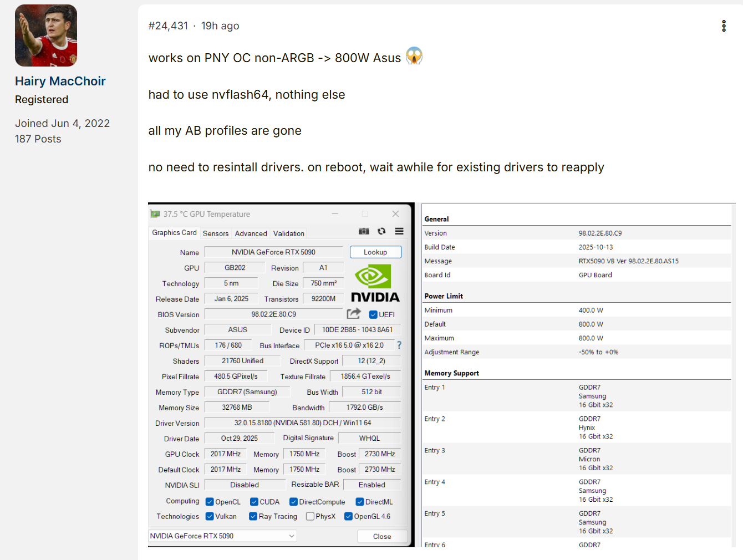This screenshot has height=560, width=743.
Task: Click the post number #24,431 link
Action: pos(168,26)
